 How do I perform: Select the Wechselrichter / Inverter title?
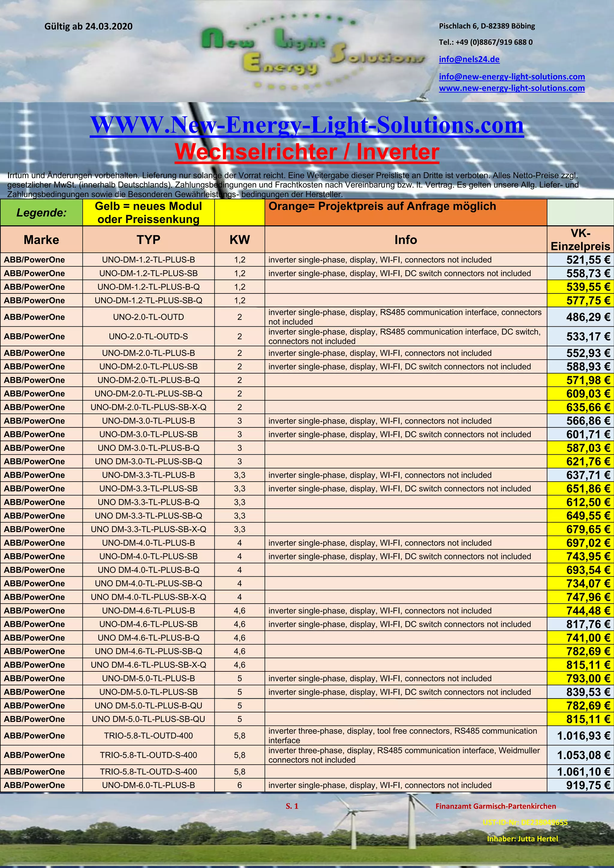pyautogui.click(x=307, y=152)
